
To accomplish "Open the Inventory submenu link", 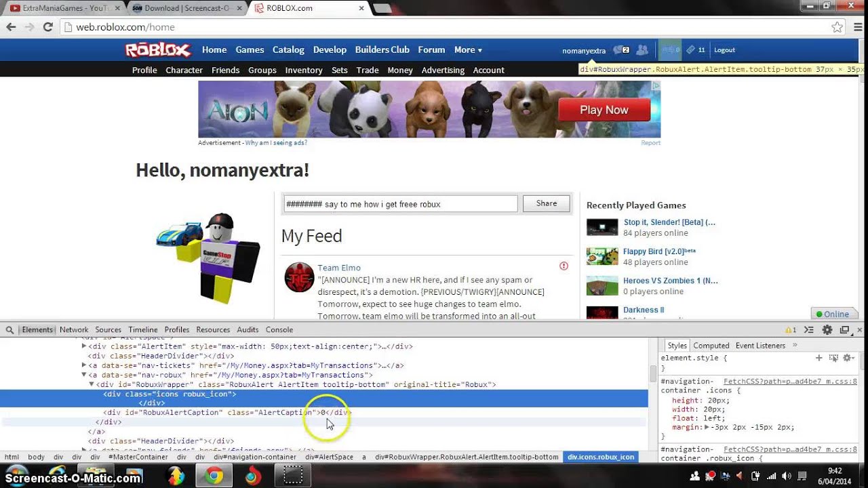I will [304, 70].
